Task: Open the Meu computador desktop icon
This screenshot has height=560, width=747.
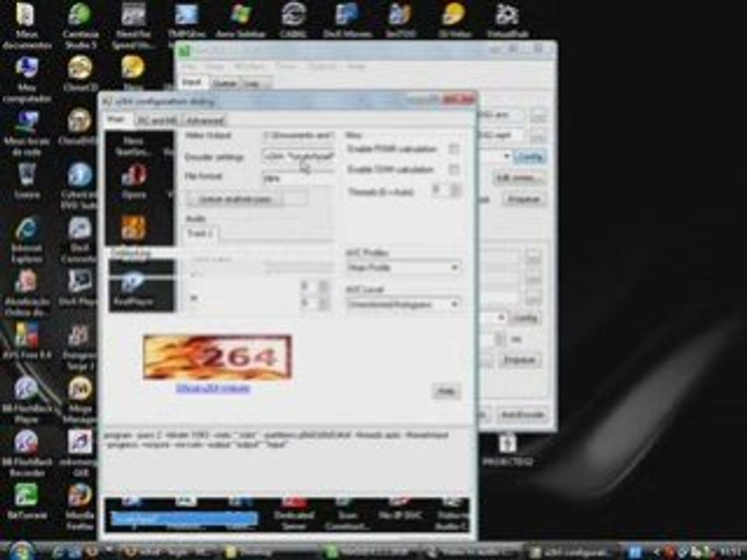Action: [x=26, y=79]
